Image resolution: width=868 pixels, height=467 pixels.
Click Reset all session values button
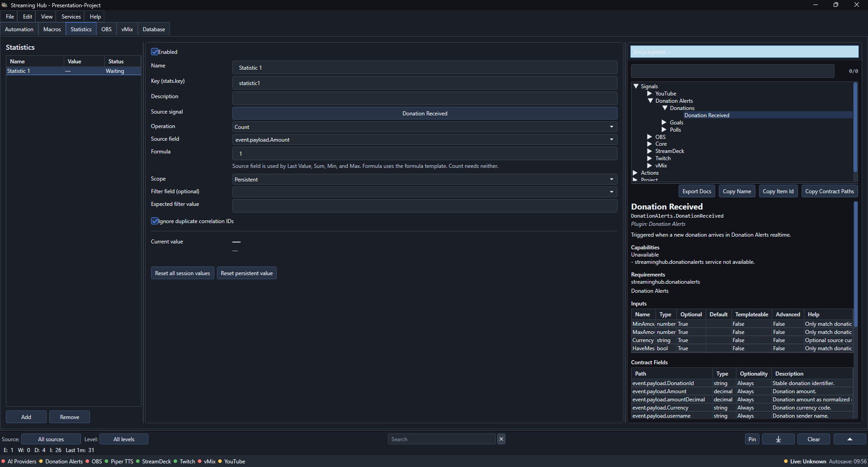183,273
